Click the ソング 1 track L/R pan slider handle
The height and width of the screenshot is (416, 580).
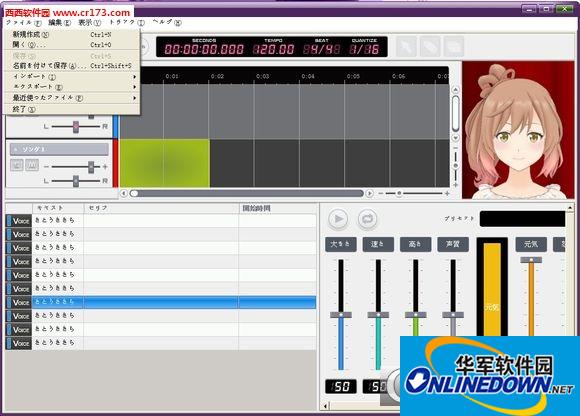click(x=76, y=181)
